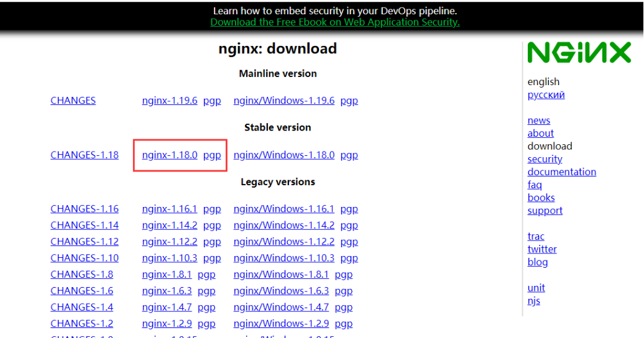Open the Free Ebook on Web Application Security link
The width and height of the screenshot is (644, 338).
tap(334, 22)
